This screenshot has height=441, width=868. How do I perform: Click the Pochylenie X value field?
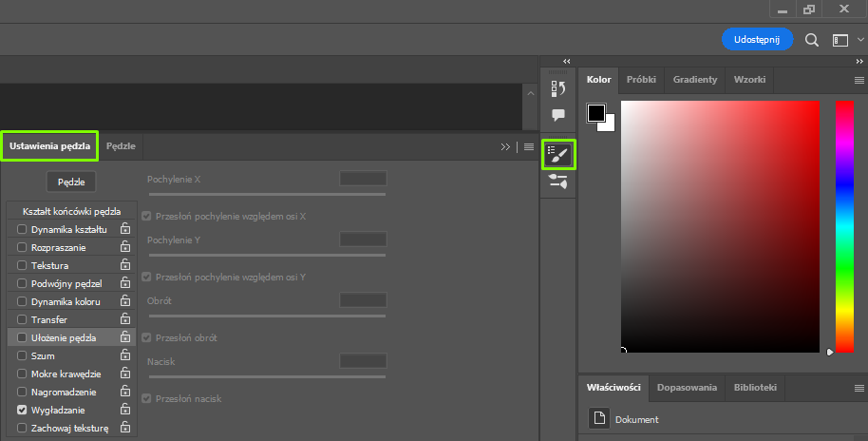[x=363, y=179]
